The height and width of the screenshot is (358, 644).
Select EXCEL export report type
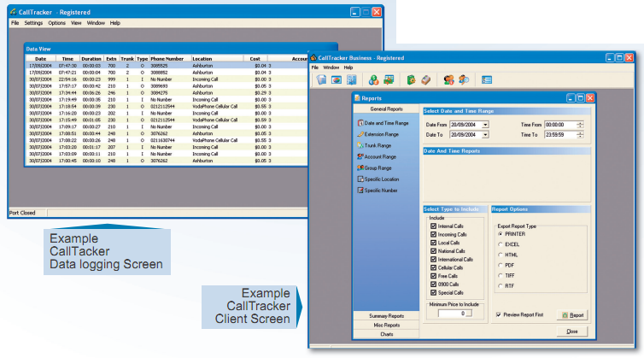(x=501, y=244)
